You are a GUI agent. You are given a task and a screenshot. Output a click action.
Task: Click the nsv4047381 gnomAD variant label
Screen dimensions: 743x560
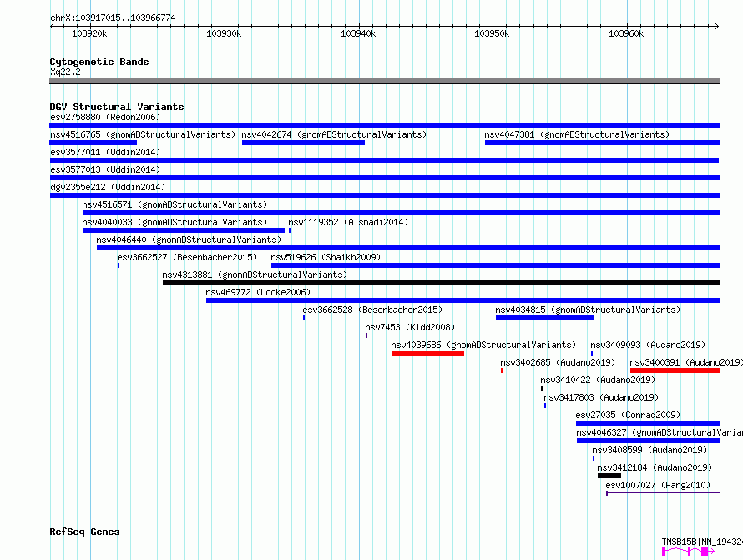[577, 134]
